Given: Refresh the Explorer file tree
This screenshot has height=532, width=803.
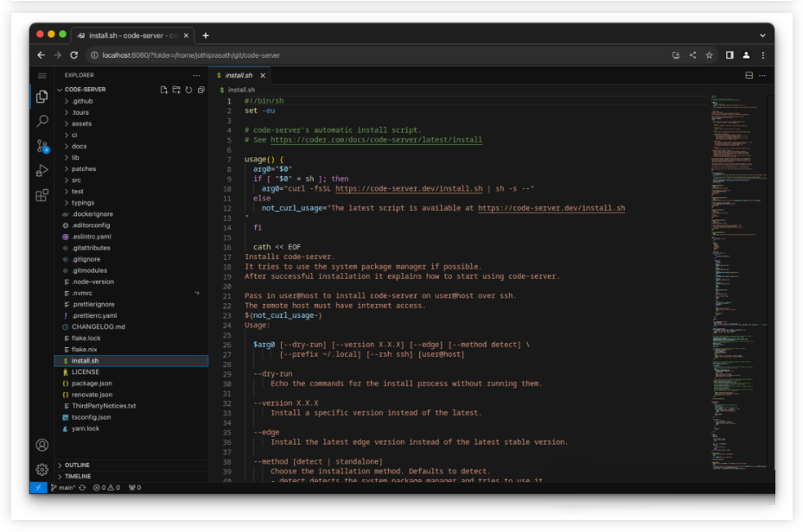Looking at the screenshot, I should [188, 90].
